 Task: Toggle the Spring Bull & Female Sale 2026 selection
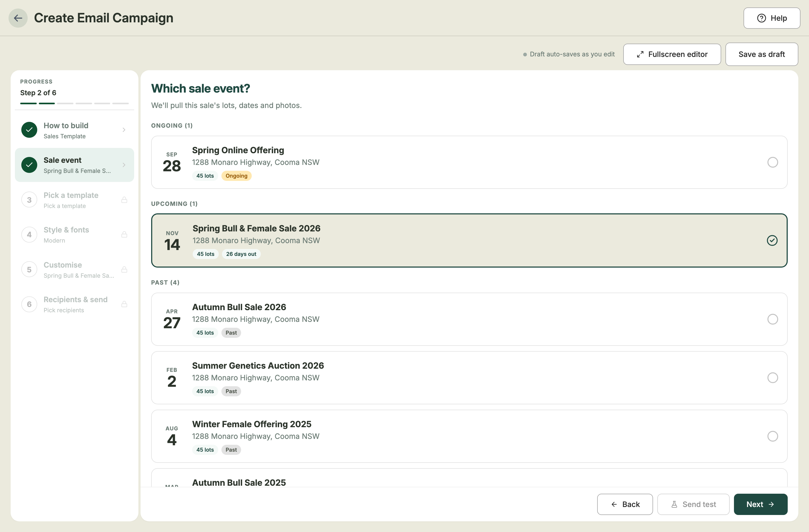point(772,240)
